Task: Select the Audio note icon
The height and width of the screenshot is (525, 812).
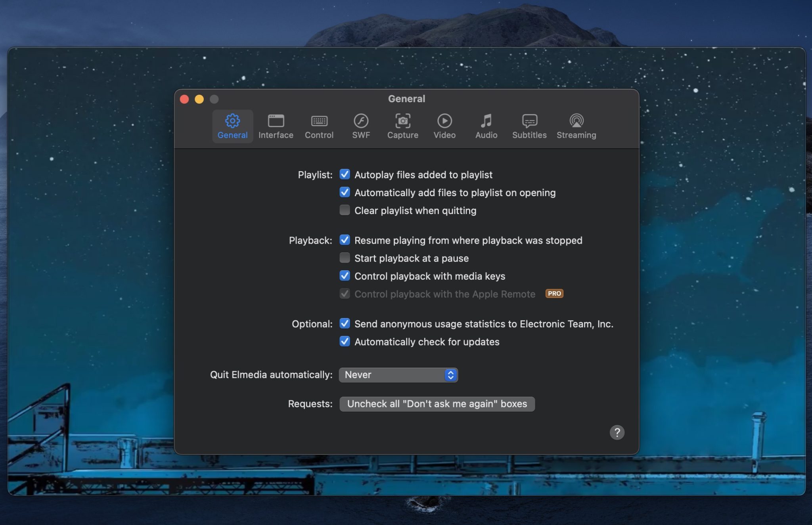Action: (486, 126)
